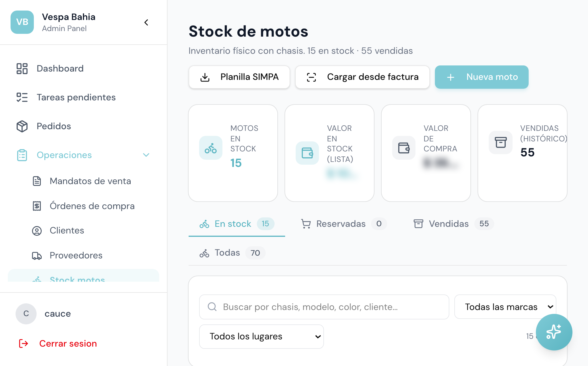Click the Pedidos package box icon
Screen dimensions: 588x366
click(x=22, y=126)
